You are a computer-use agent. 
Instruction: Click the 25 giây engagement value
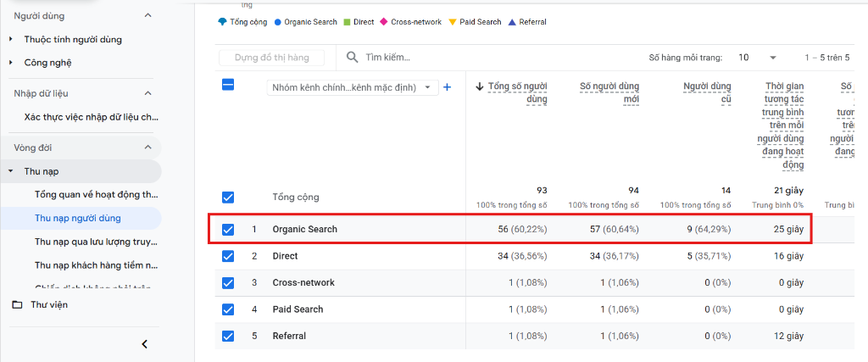tap(788, 229)
